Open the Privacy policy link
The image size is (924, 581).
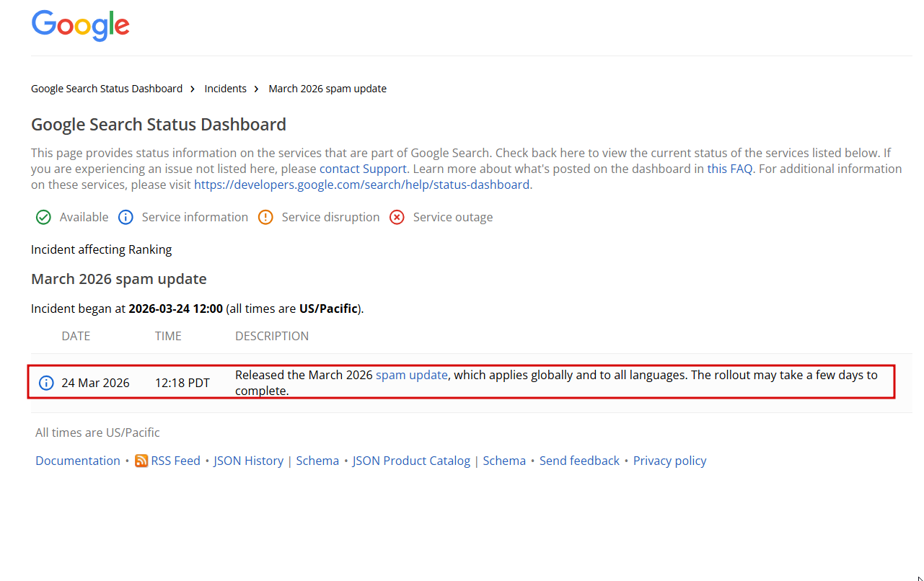(670, 461)
